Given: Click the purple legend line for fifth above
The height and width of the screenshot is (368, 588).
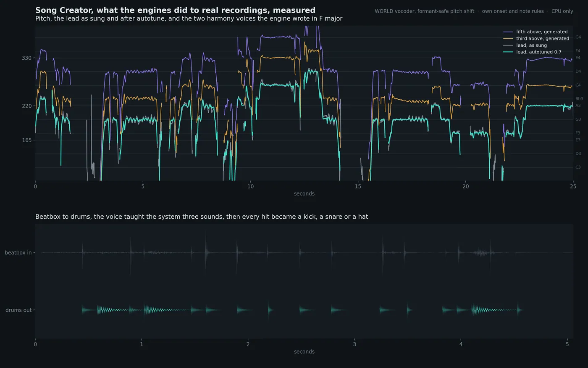Looking at the screenshot, I should 508,32.
